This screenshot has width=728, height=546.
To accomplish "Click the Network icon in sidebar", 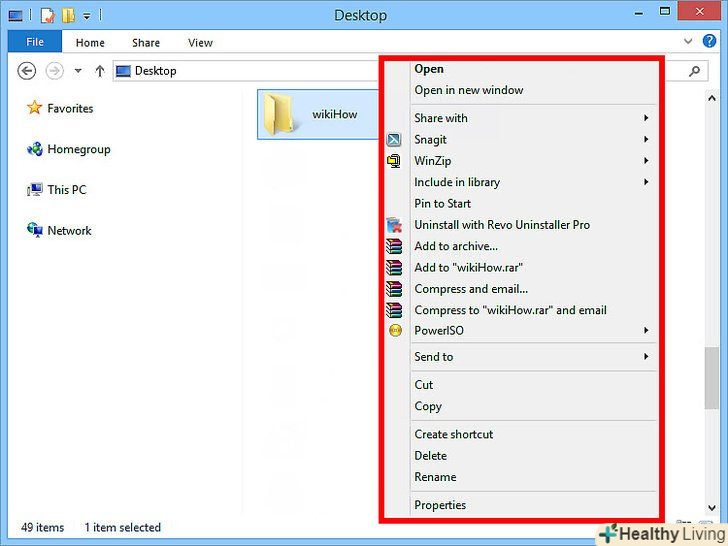I will [x=34, y=230].
